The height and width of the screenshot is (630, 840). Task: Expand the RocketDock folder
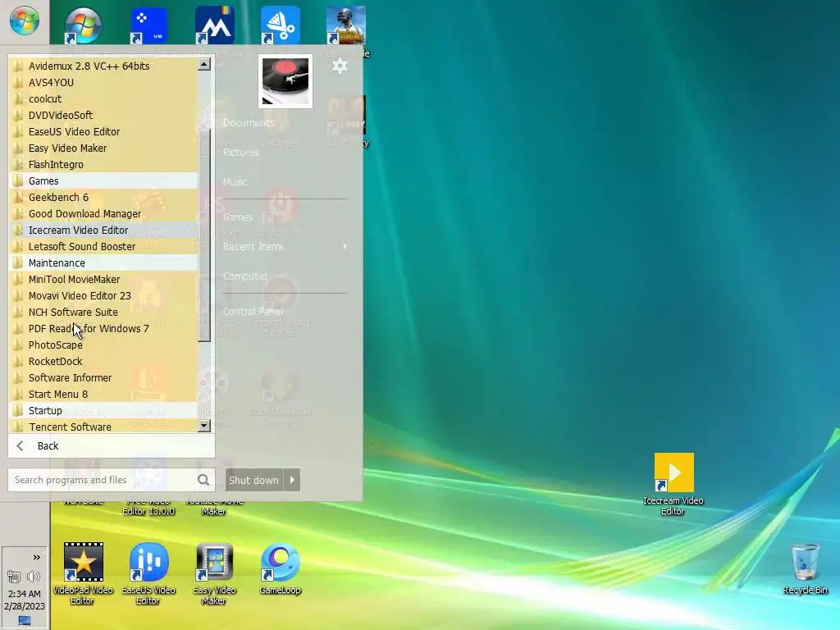click(103, 361)
